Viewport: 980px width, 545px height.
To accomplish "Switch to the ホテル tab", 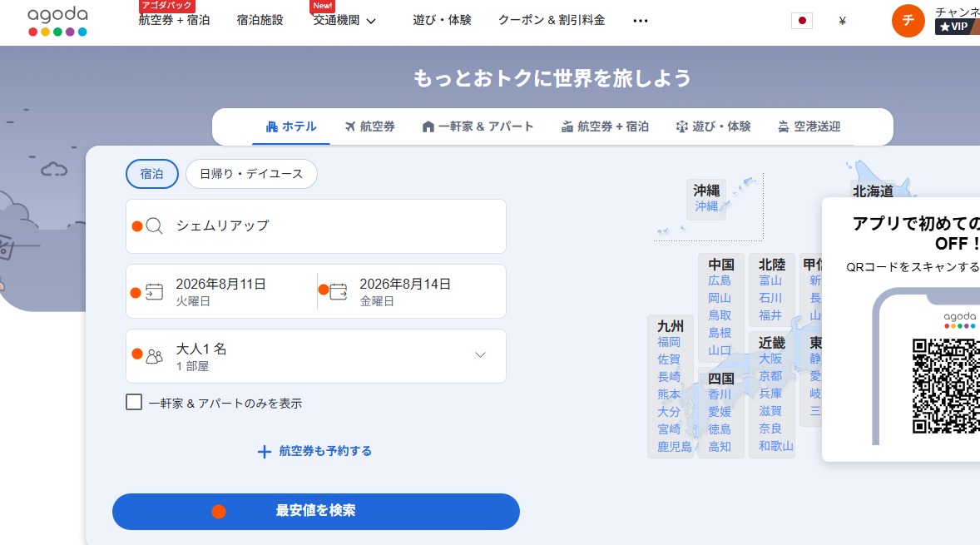I will [291, 126].
